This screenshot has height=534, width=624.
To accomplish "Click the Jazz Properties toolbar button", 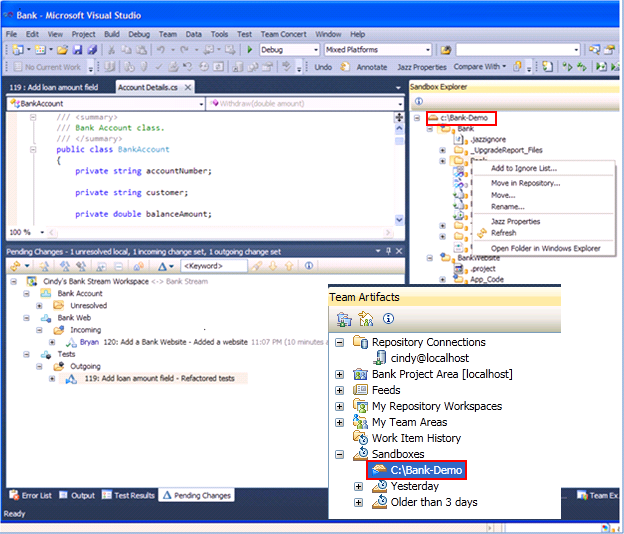I will [420, 67].
